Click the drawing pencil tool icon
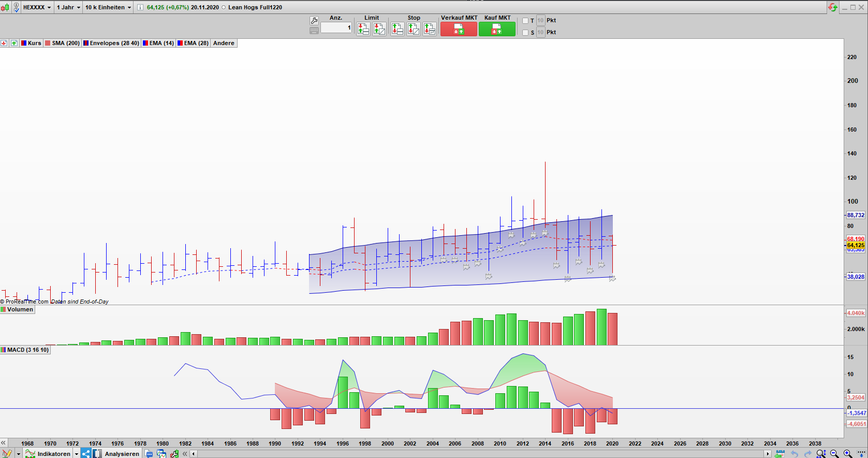The height and width of the screenshot is (458, 868). coord(7,454)
